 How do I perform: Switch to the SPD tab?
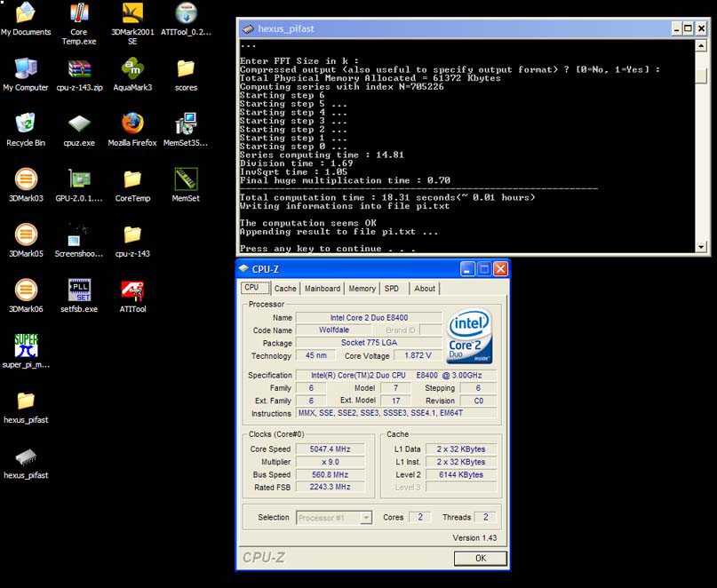[392, 289]
